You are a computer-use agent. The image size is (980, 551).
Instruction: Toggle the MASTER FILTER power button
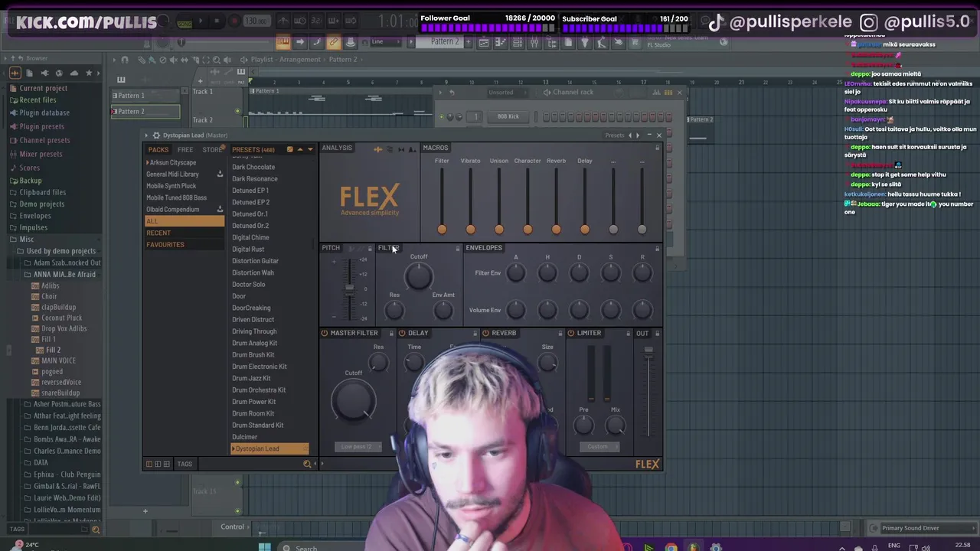325,334
